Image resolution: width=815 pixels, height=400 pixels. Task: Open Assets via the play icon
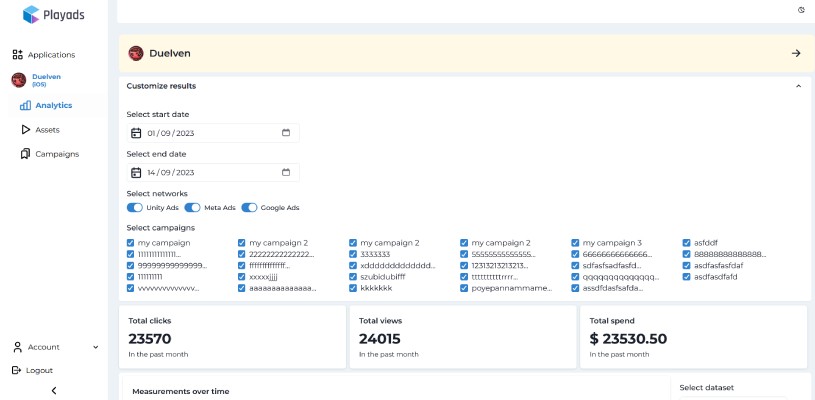(25, 130)
